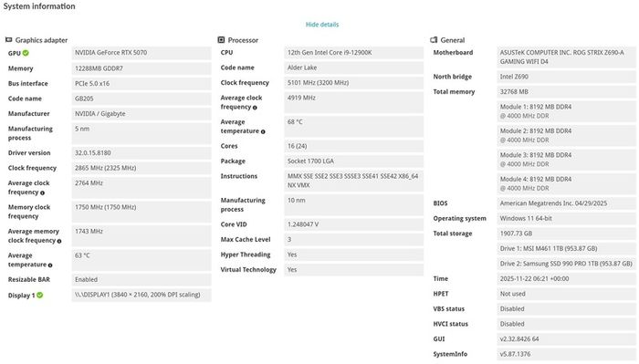Select the Windows 11 64-bit value
Image resolution: width=639 pixels, height=364 pixels.
pyautogui.click(x=567, y=218)
